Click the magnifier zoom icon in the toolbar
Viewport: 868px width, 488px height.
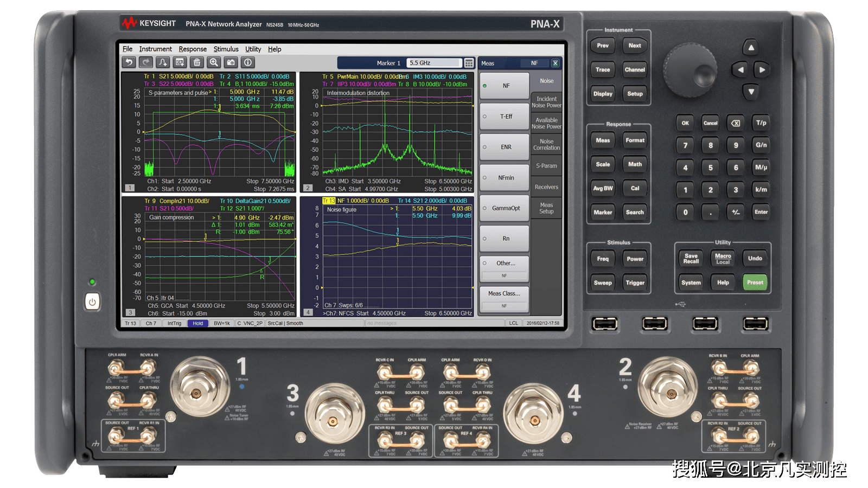click(x=214, y=62)
